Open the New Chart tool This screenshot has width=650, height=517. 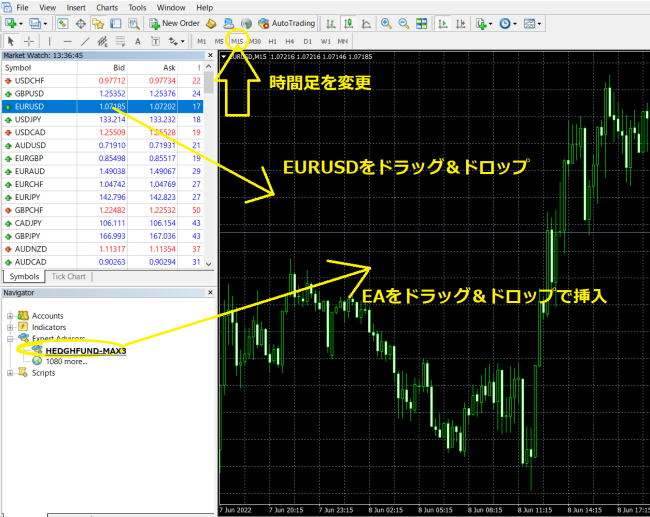(10, 24)
